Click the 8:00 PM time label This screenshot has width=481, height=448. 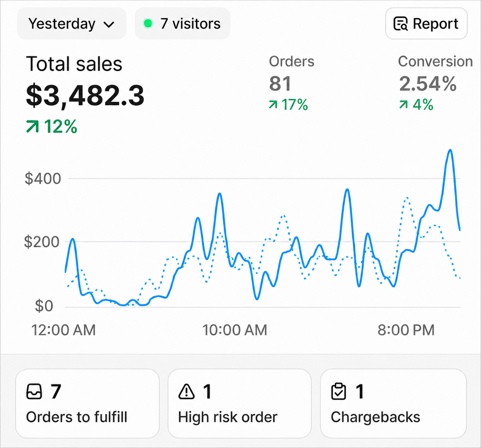pyautogui.click(x=406, y=330)
